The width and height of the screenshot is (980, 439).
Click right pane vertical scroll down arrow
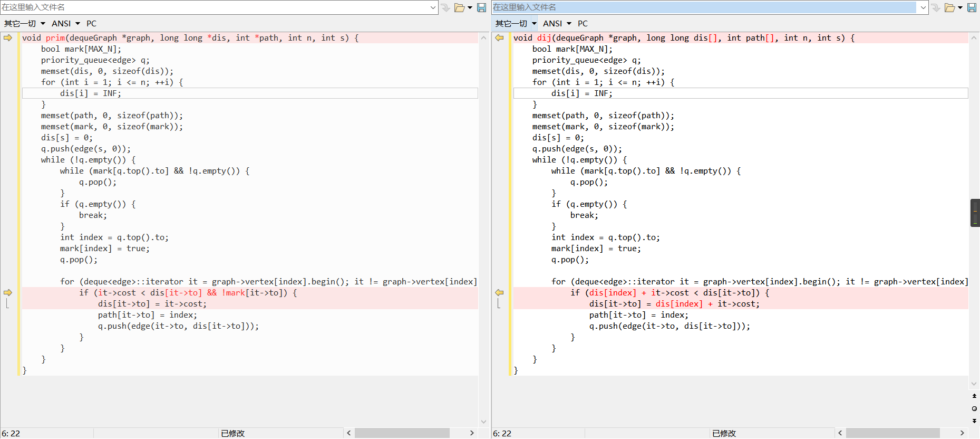pyautogui.click(x=974, y=384)
